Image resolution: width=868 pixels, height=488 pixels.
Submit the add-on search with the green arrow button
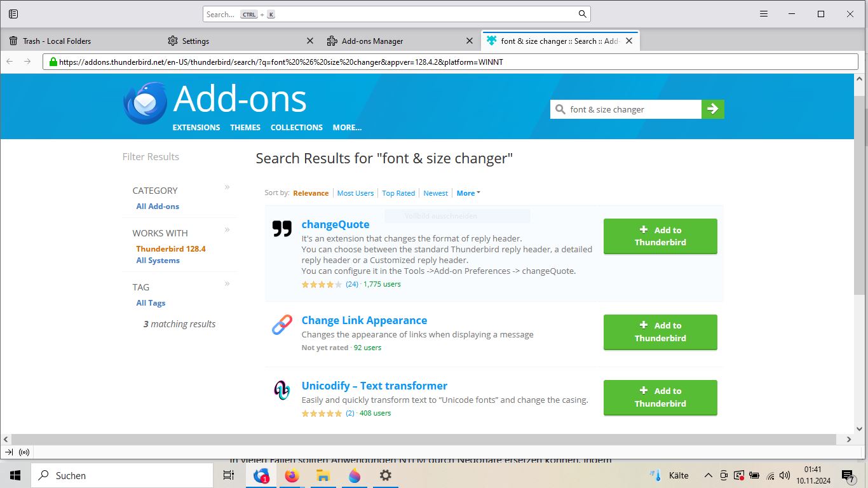click(x=713, y=109)
